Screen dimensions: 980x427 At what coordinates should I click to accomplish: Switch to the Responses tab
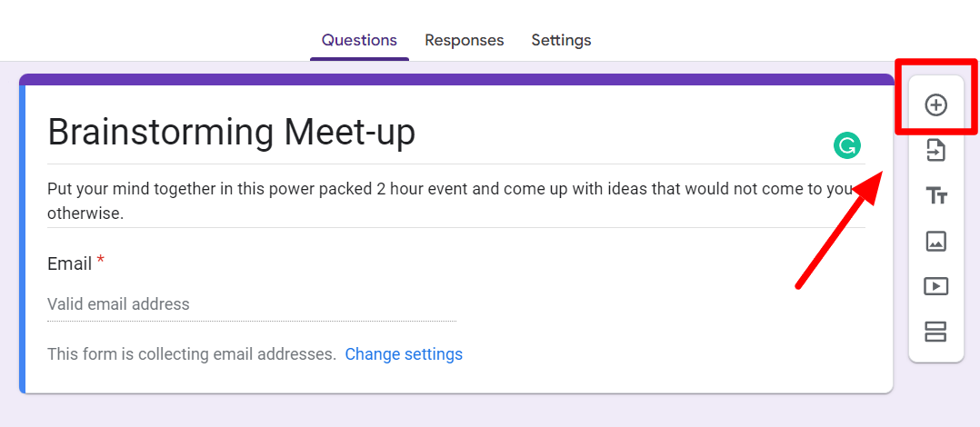464,40
